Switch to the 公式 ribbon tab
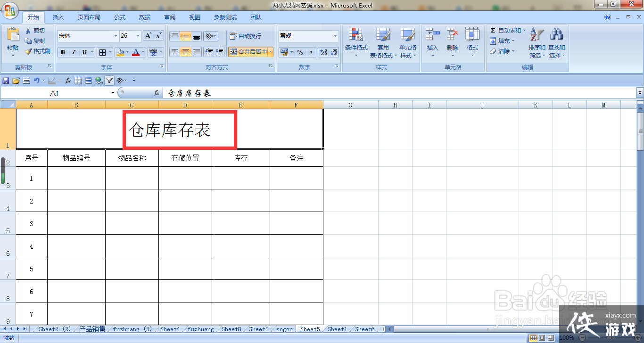The image size is (644, 343). pos(120,17)
